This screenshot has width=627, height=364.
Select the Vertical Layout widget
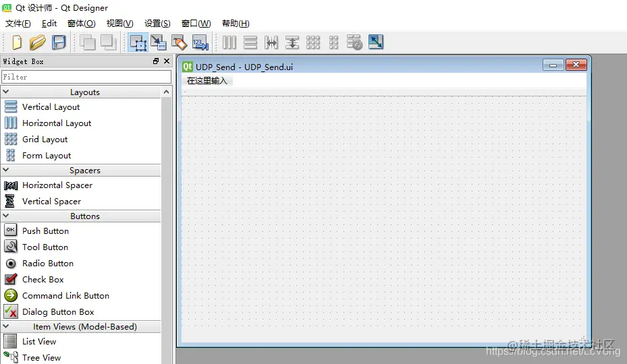point(51,107)
